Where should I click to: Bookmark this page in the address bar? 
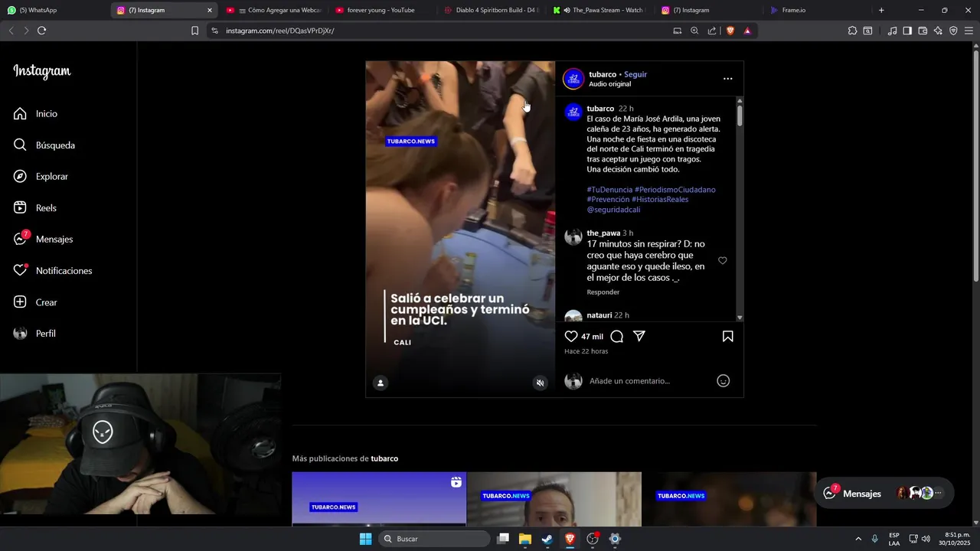(x=194, y=31)
